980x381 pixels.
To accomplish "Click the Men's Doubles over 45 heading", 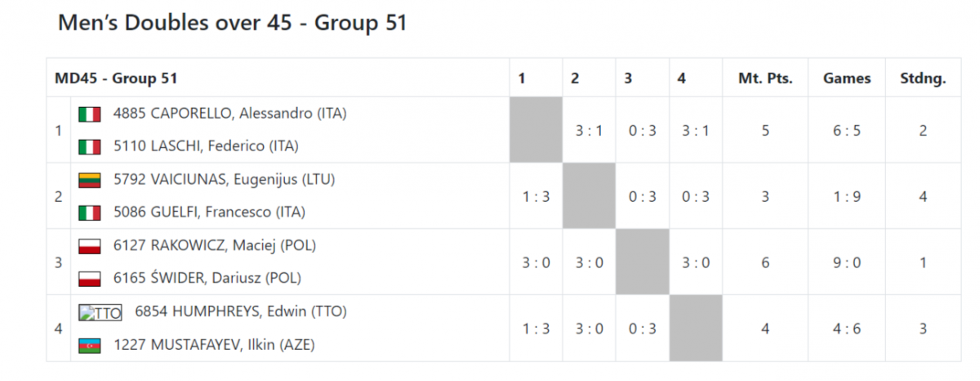I will (232, 24).
